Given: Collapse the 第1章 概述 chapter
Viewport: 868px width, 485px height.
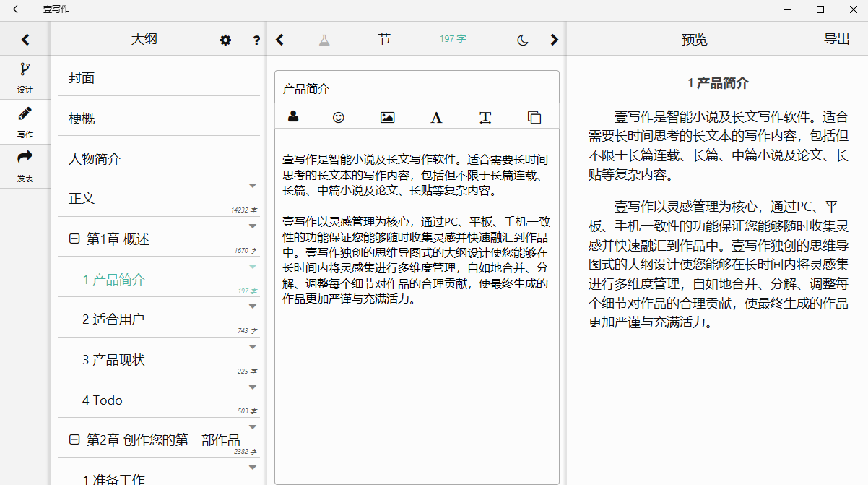Looking at the screenshot, I should 74,239.
